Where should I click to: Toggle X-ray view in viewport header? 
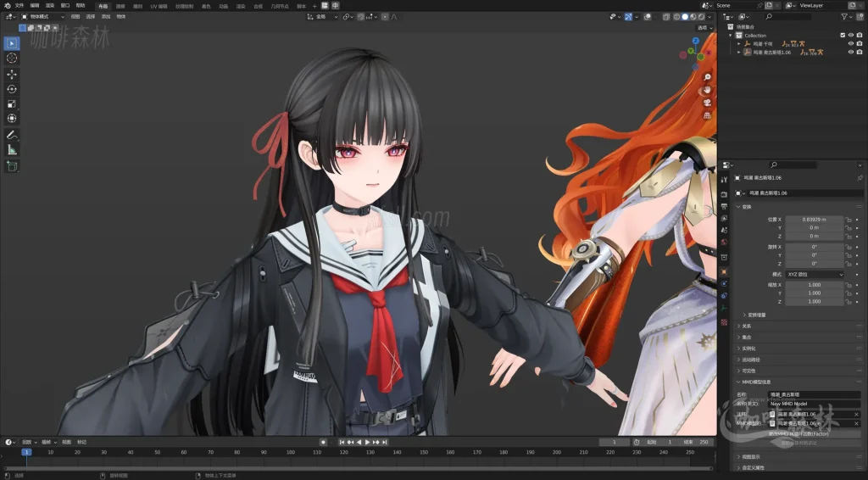pyautogui.click(x=666, y=17)
